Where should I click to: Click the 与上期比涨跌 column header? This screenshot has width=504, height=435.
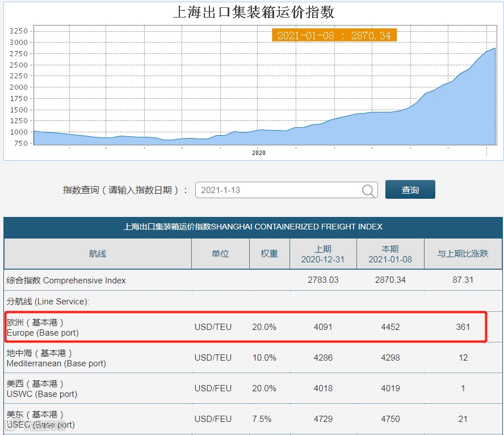pyautogui.click(x=463, y=254)
